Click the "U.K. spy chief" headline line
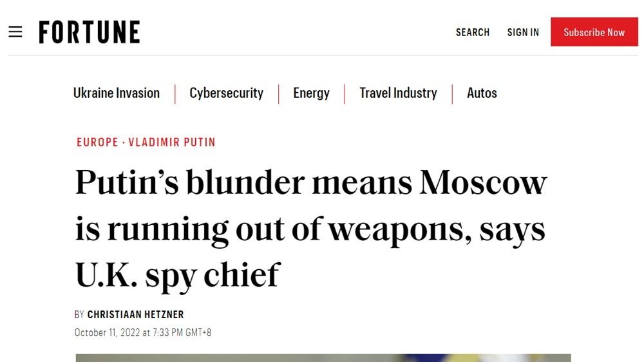Image resolution: width=644 pixels, height=362 pixels. click(x=178, y=275)
